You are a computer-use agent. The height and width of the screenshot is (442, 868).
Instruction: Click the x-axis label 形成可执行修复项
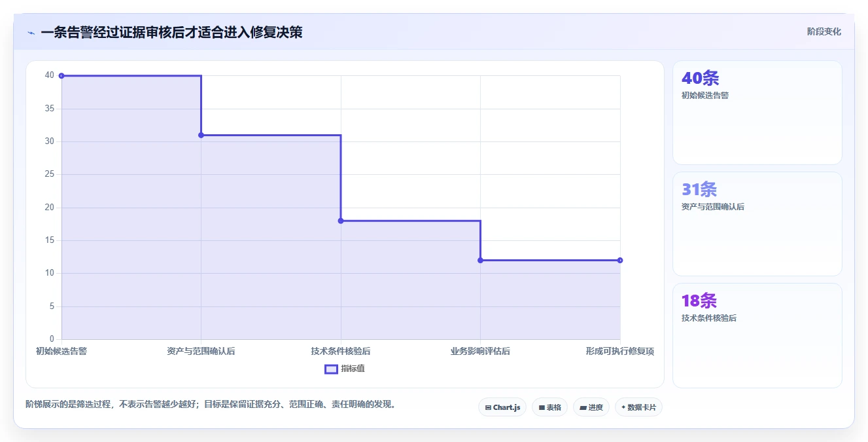(620, 351)
